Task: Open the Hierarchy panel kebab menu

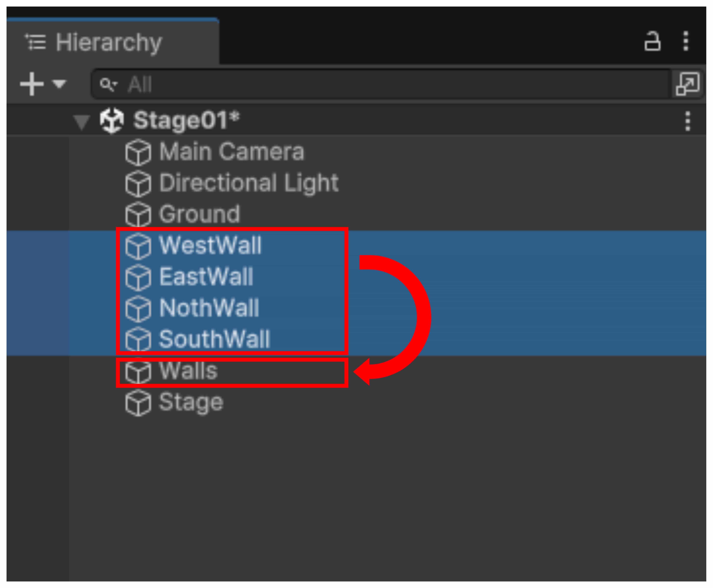Action: click(686, 41)
